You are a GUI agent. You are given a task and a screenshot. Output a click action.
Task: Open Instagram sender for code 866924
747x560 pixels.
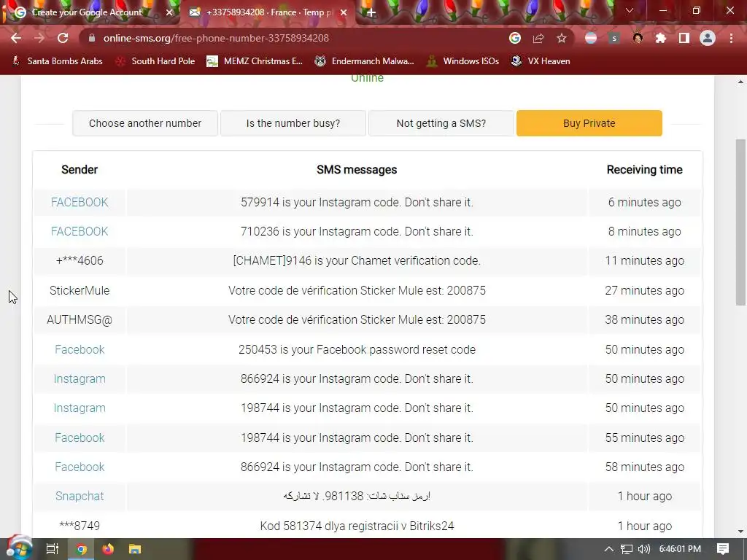(80, 379)
